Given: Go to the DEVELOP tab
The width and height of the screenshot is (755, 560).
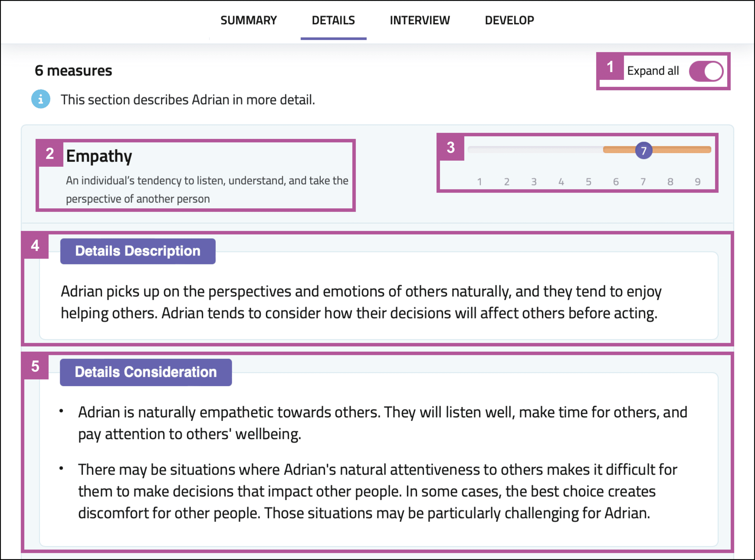Looking at the screenshot, I should click(509, 20).
